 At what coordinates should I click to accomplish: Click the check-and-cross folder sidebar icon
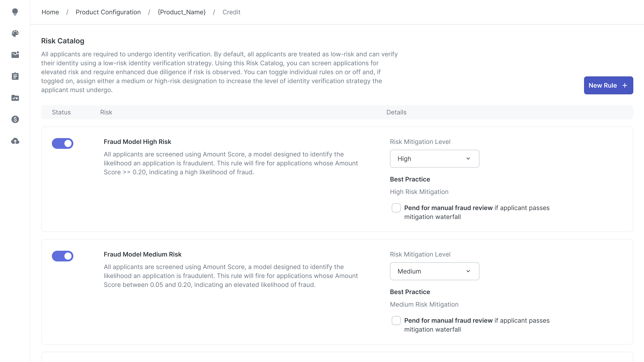click(15, 98)
